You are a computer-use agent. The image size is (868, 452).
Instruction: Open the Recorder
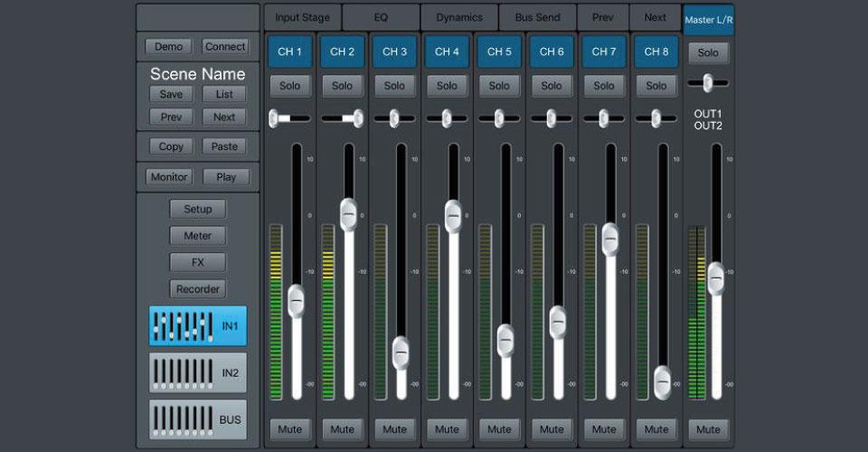click(x=197, y=289)
